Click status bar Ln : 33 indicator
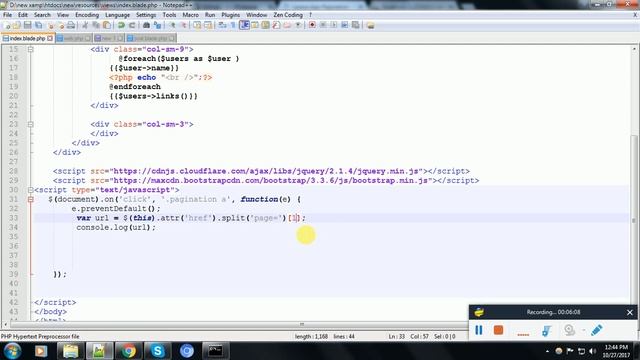Viewport: 640px width, 360px height. tap(396, 336)
